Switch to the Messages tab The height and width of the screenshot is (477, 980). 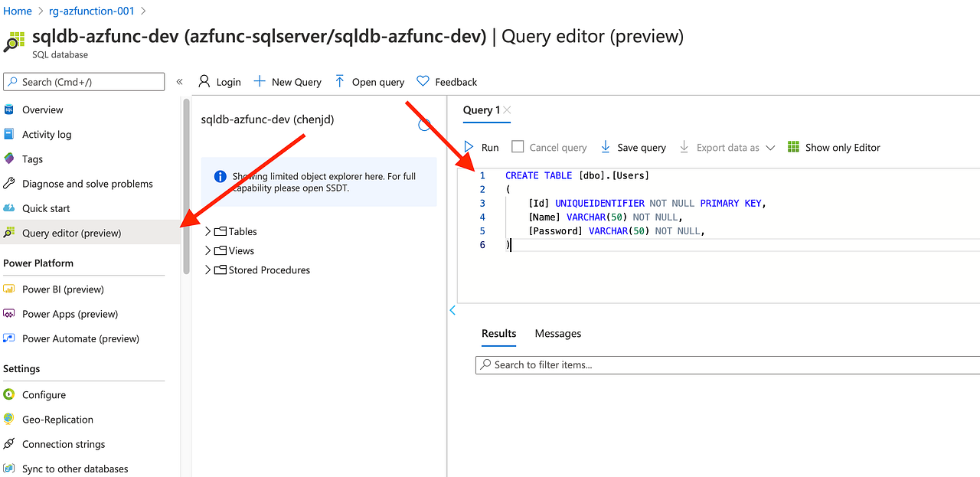pos(557,333)
